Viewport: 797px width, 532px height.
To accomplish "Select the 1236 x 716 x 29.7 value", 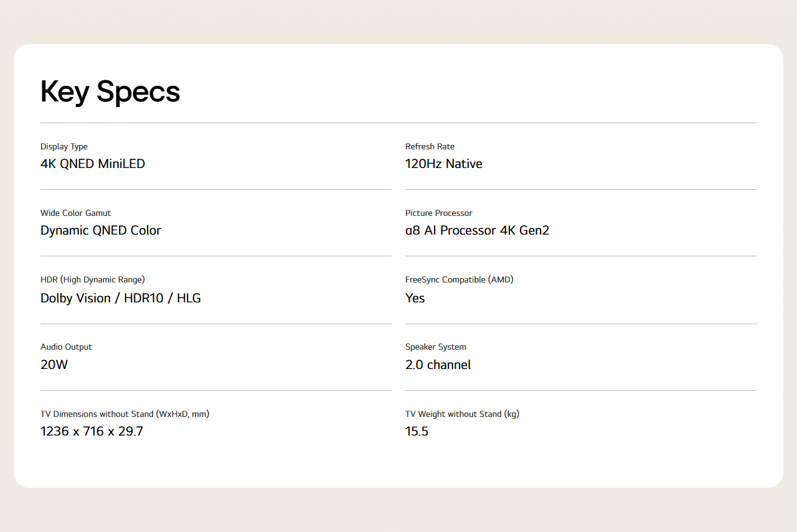I will (92, 431).
